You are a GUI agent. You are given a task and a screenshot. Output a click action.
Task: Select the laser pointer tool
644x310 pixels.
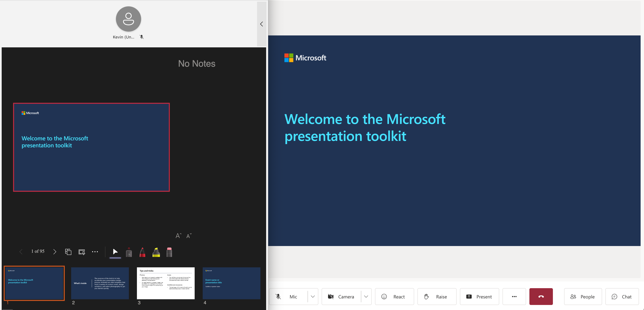129,252
